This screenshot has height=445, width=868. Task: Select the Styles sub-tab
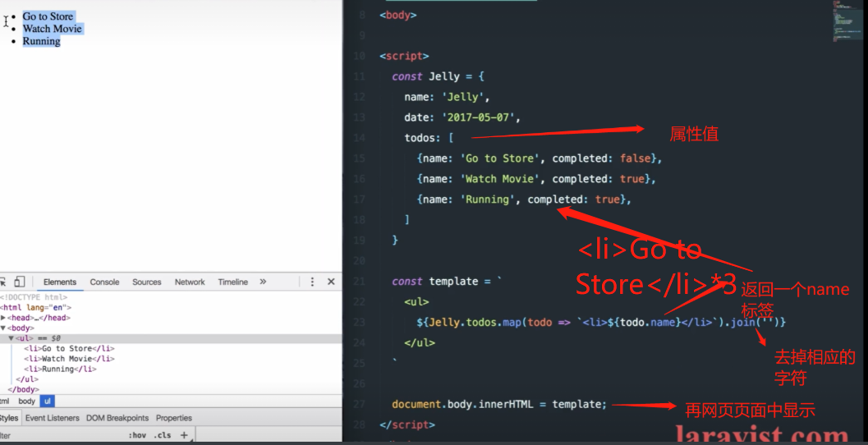(x=9, y=418)
